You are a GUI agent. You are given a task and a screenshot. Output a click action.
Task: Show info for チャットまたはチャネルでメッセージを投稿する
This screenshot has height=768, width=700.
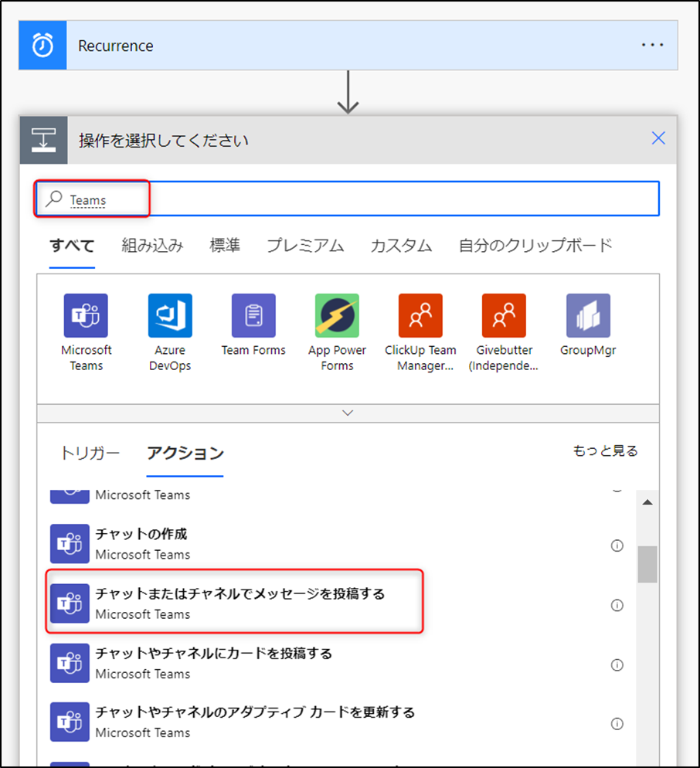[x=617, y=606]
